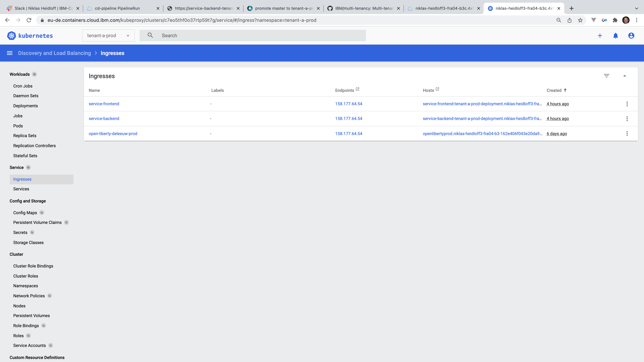The width and height of the screenshot is (644, 362).
Task: Open actions menu for open-liberty-deleeuw-prod row
Action: pos(627,134)
